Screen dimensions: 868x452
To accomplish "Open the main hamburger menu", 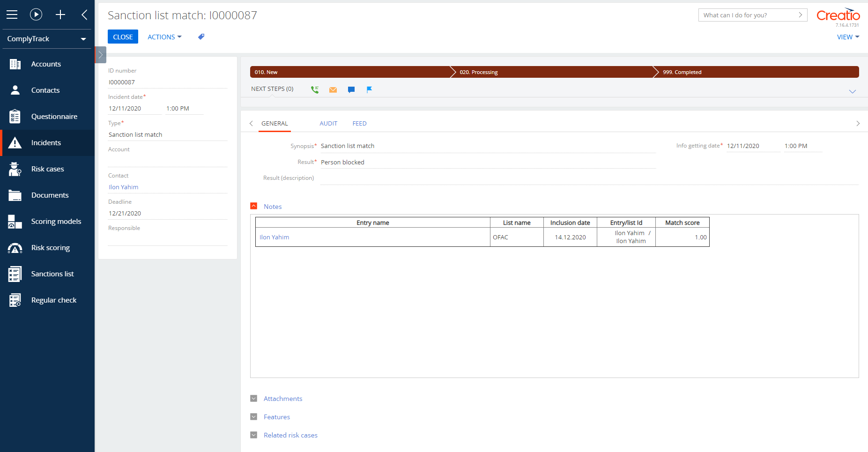I will click(12, 14).
